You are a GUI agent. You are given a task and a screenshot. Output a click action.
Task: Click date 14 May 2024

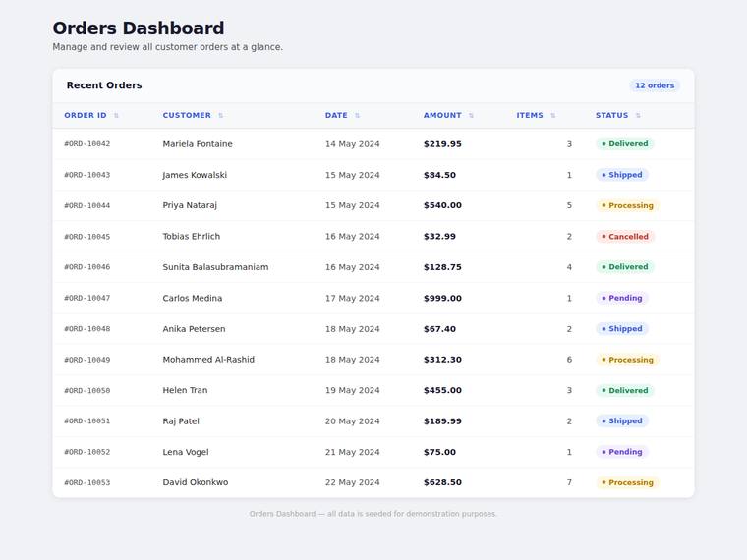point(353,143)
